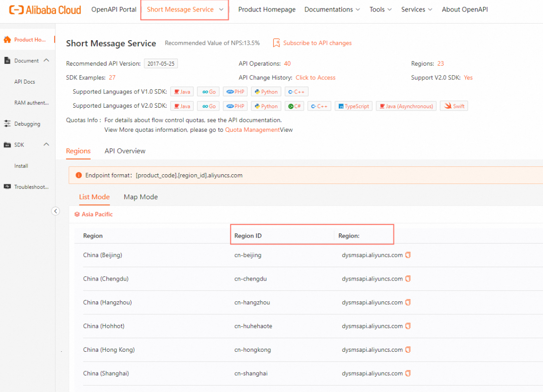Go to Product Homepage in top navigation
The image size is (543, 392).
267,10
